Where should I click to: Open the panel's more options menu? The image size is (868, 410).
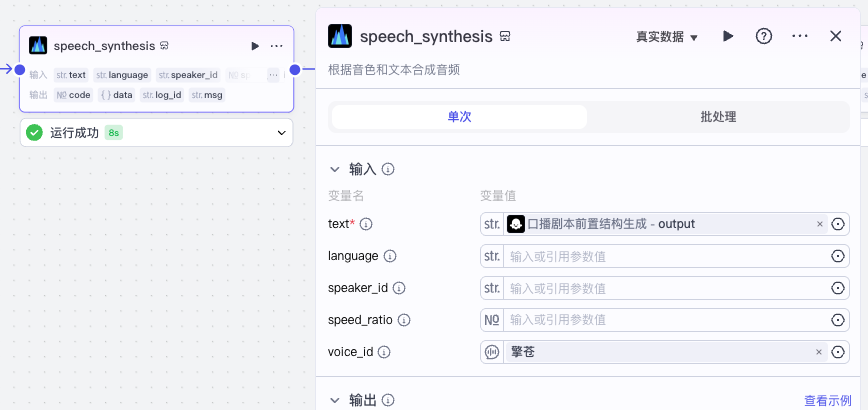point(800,37)
